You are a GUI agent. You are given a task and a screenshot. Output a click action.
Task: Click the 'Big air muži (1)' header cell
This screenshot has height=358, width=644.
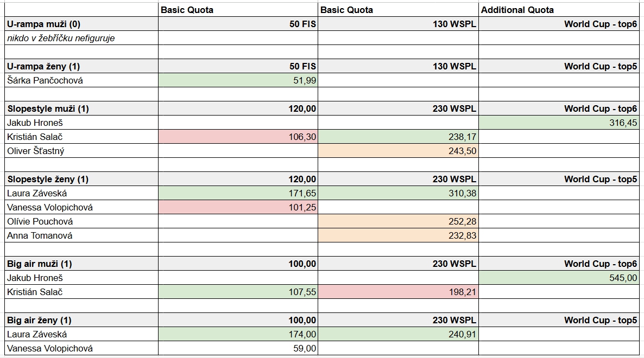[81, 264]
